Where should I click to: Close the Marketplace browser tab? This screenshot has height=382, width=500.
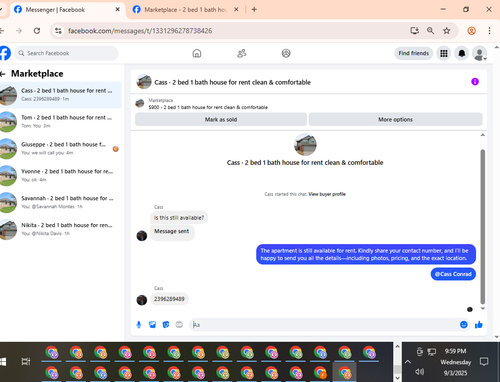(x=236, y=10)
